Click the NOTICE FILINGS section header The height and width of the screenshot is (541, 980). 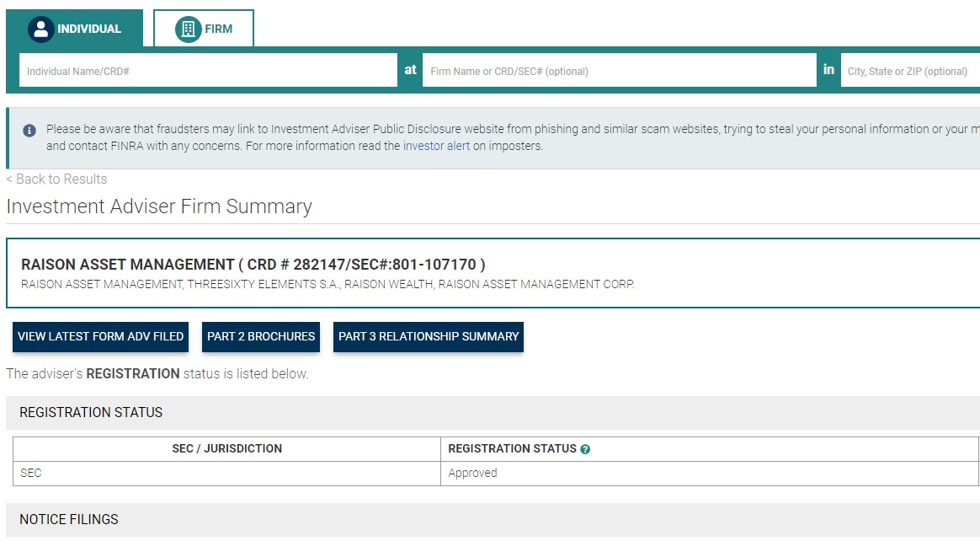pyautogui.click(x=493, y=520)
